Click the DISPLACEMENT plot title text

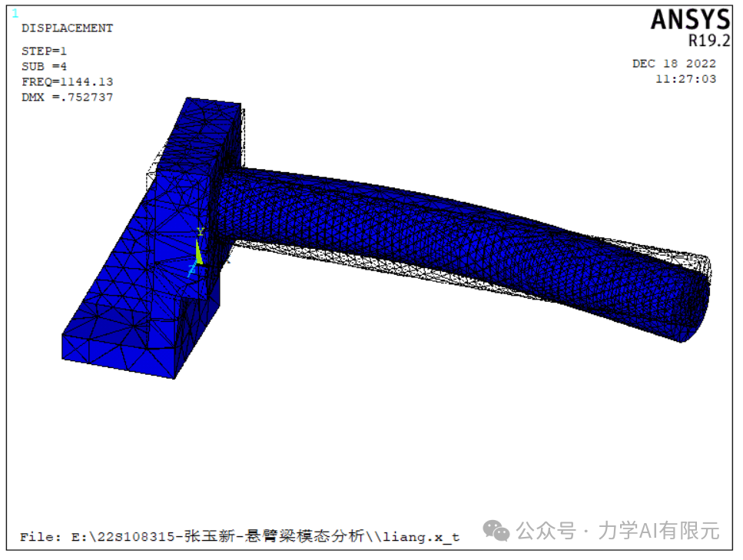[67, 28]
